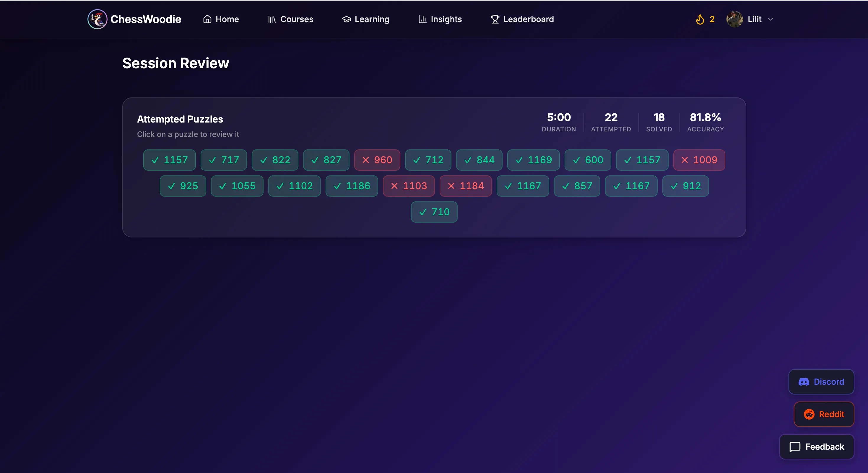Click the Home house icon

pyautogui.click(x=207, y=19)
